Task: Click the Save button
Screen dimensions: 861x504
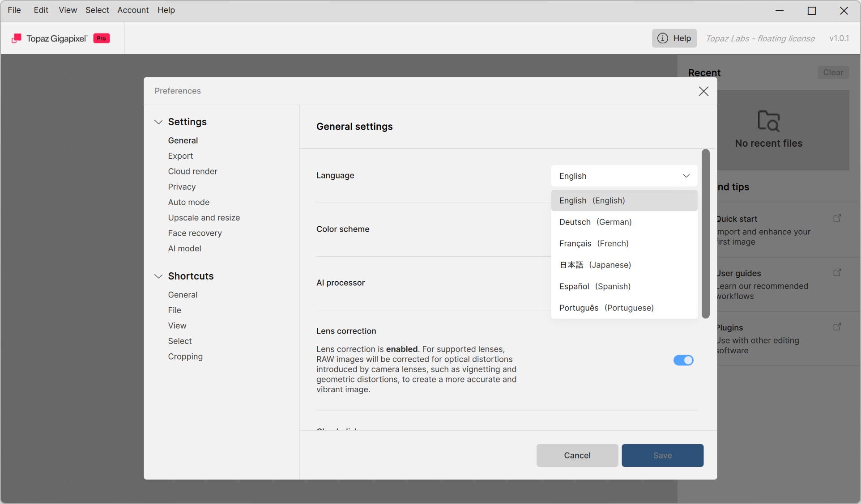Action: [662, 455]
